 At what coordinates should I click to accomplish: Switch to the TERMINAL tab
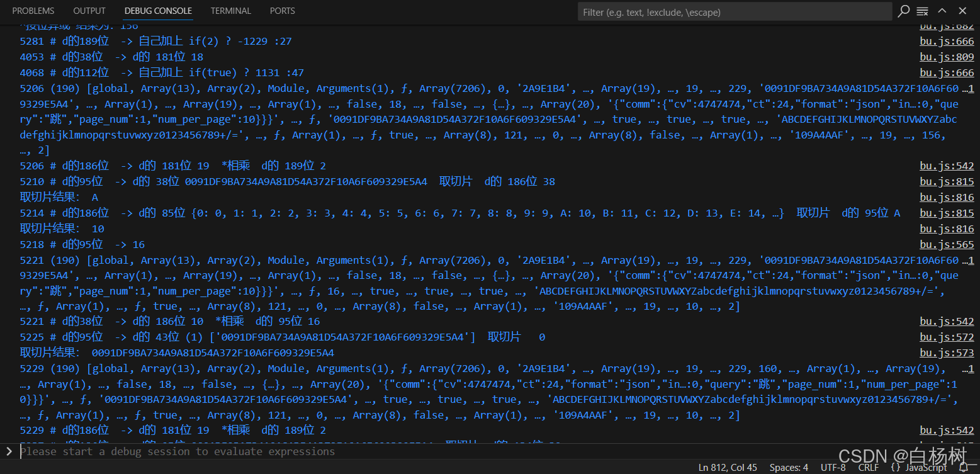(x=230, y=11)
